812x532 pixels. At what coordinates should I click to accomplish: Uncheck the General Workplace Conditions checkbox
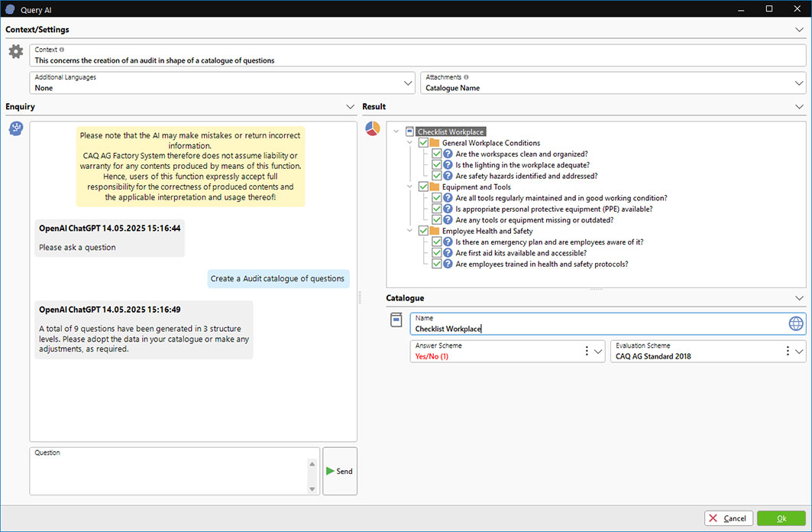click(423, 143)
